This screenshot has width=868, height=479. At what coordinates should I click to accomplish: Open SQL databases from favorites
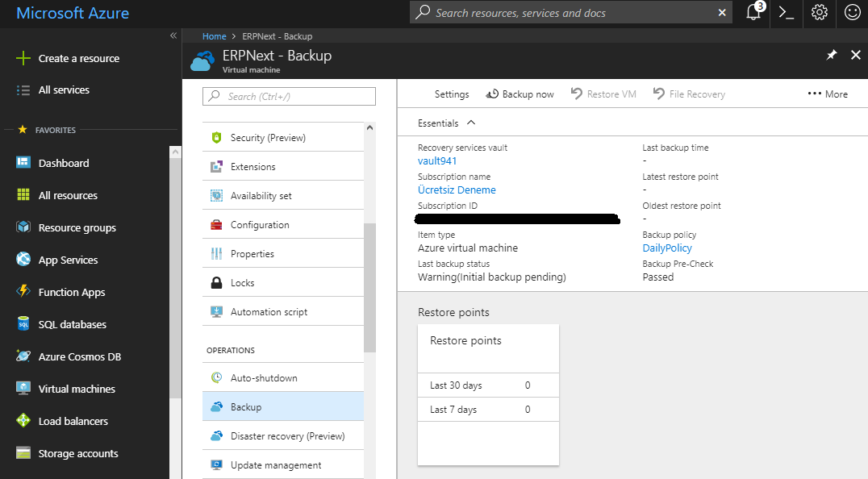72,324
